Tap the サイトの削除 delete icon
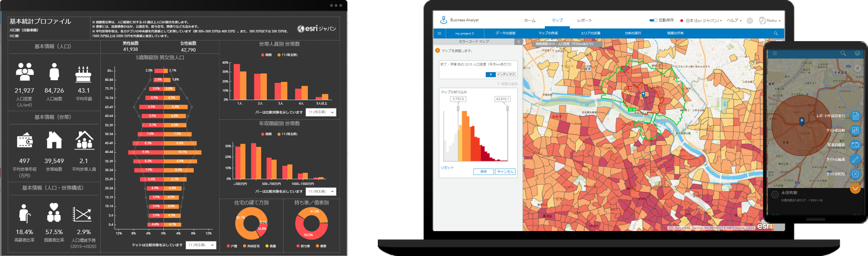 tap(855, 174)
